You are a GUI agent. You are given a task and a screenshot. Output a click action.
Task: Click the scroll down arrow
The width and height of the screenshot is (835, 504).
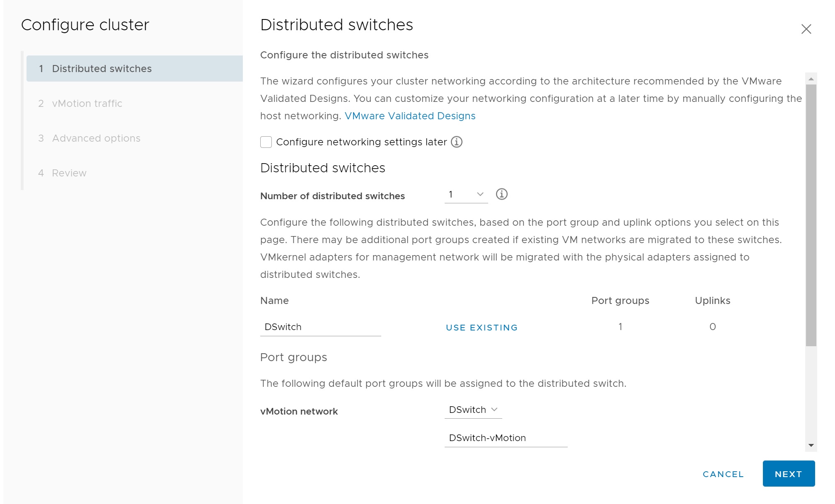pos(811,446)
